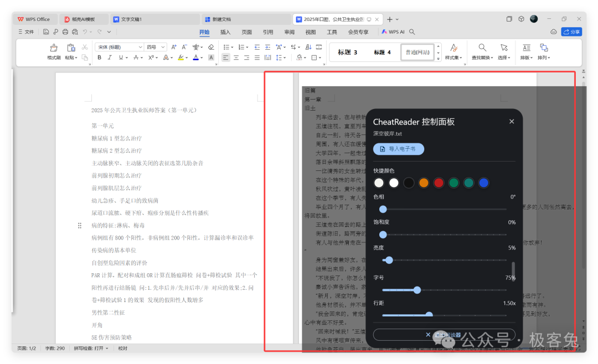Image resolution: width=598 pixels, height=364 pixels.
Task: Click the cloud sync icon beside Share
Action: pos(553,32)
